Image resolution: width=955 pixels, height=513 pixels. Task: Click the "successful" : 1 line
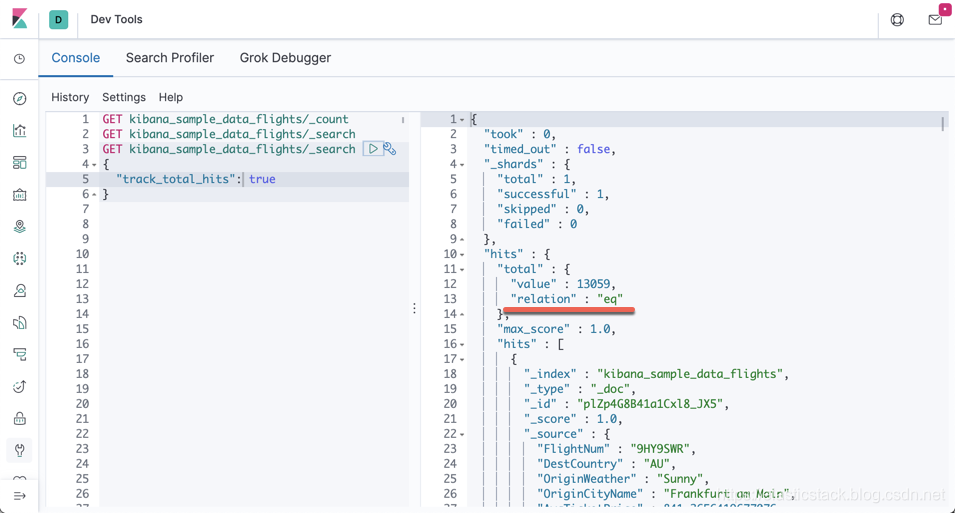[x=553, y=194]
